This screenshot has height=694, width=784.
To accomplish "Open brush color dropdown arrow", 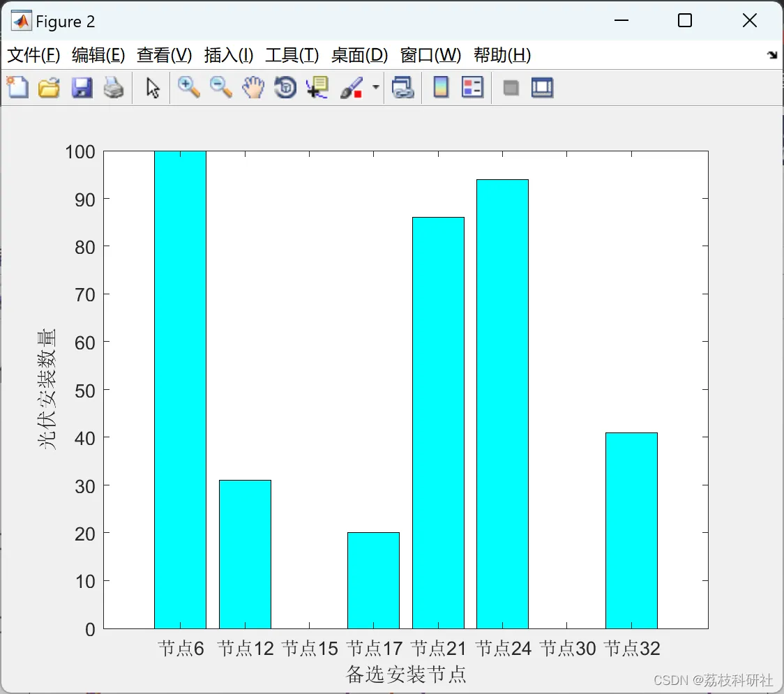I will click(x=375, y=87).
